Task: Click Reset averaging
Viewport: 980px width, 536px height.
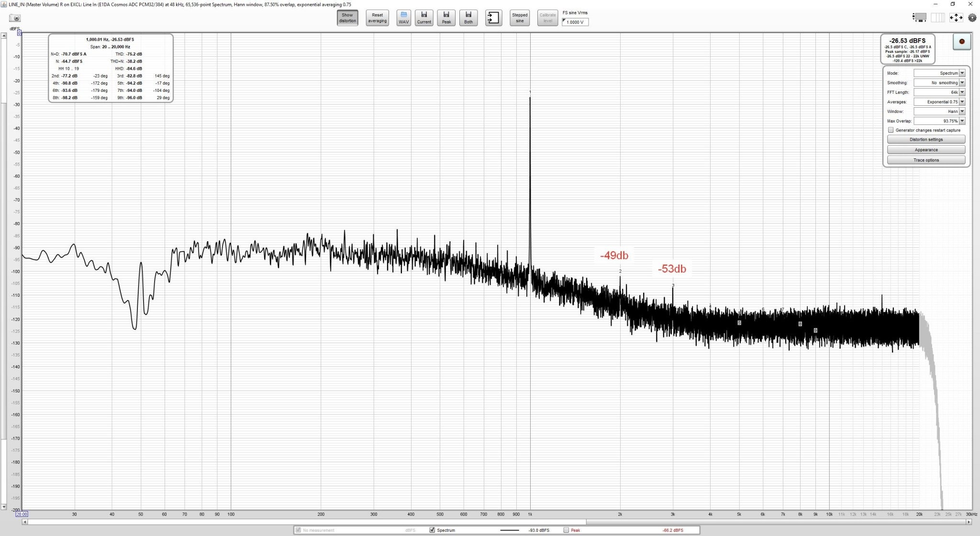Action: pyautogui.click(x=377, y=18)
